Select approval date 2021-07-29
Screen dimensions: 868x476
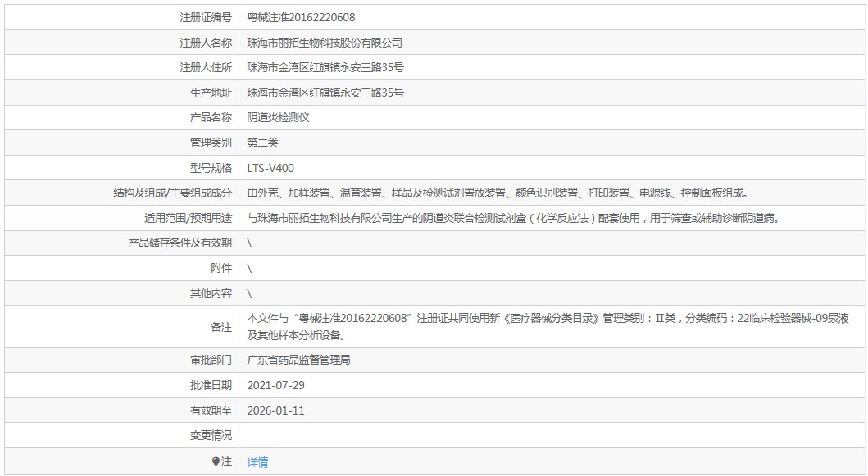pos(275,385)
